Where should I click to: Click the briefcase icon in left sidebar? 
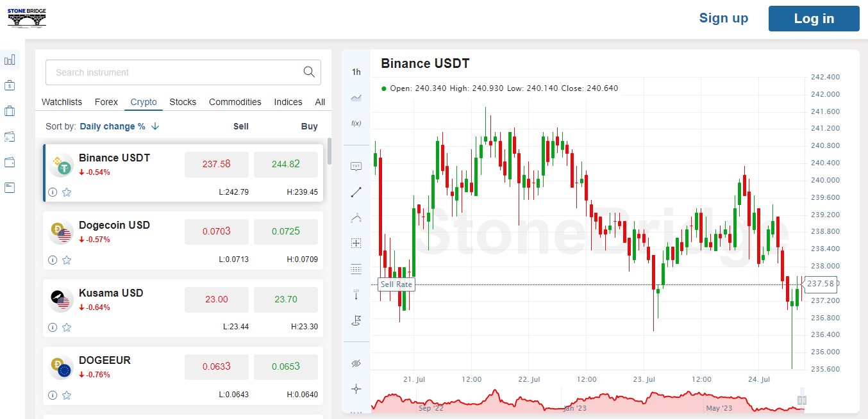pyautogui.click(x=10, y=111)
